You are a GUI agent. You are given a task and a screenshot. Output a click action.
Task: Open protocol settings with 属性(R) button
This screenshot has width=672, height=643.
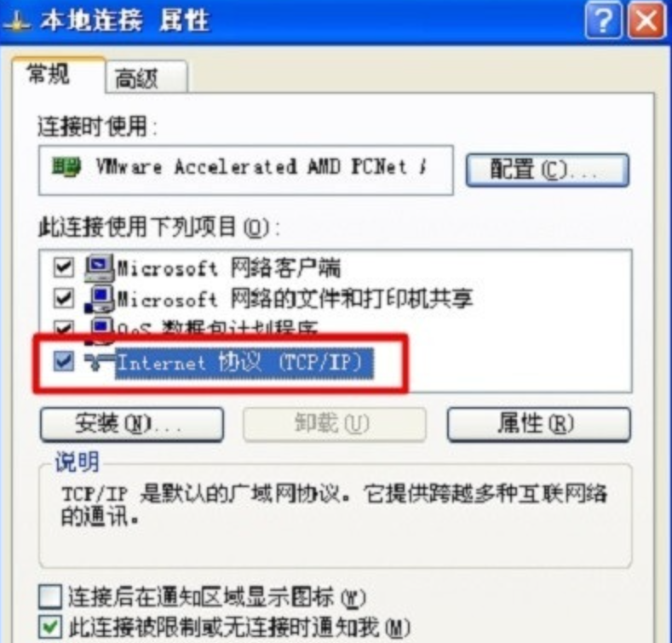point(539,424)
